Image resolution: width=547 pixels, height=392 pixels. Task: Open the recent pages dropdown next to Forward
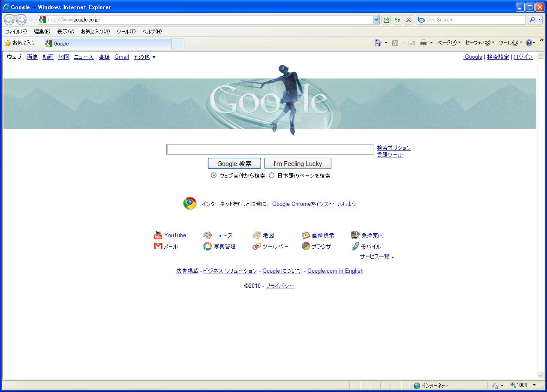click(31, 20)
